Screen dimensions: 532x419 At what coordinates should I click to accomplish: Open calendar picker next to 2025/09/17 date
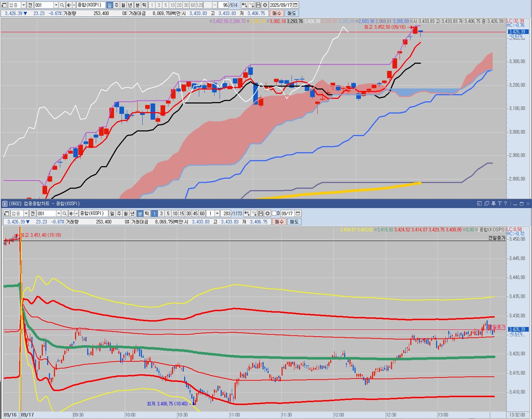(x=295, y=5)
